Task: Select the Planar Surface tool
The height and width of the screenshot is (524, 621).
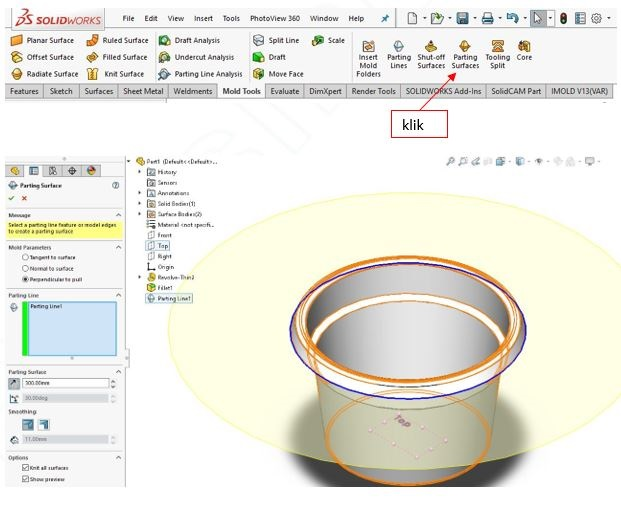Action: coord(41,40)
